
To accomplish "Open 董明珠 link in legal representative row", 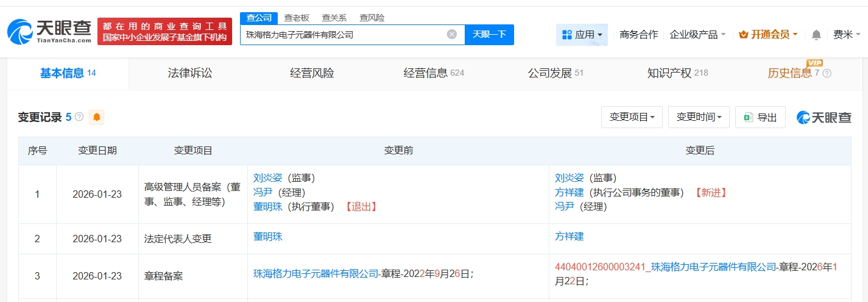I will pyautogui.click(x=268, y=237).
